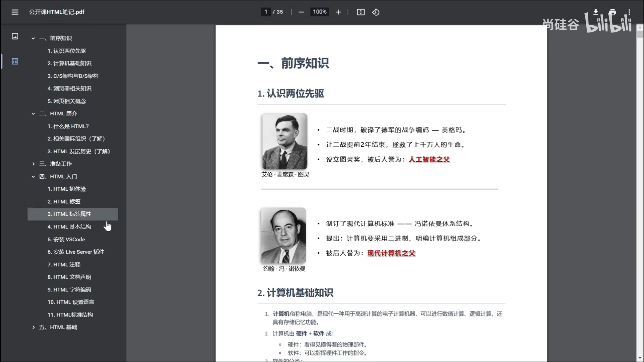Switch sidebar to document outline view

pyautogui.click(x=15, y=61)
